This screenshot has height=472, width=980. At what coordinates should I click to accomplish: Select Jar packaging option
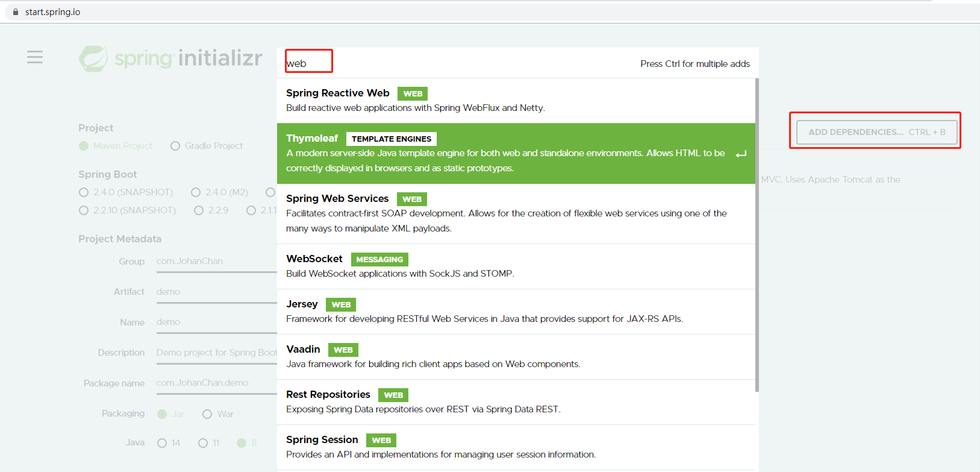(162, 414)
